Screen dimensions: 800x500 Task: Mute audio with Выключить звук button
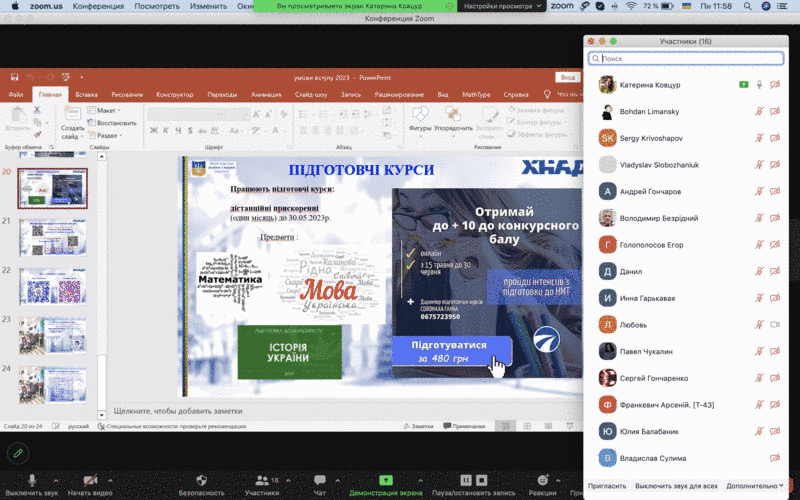pyautogui.click(x=32, y=485)
